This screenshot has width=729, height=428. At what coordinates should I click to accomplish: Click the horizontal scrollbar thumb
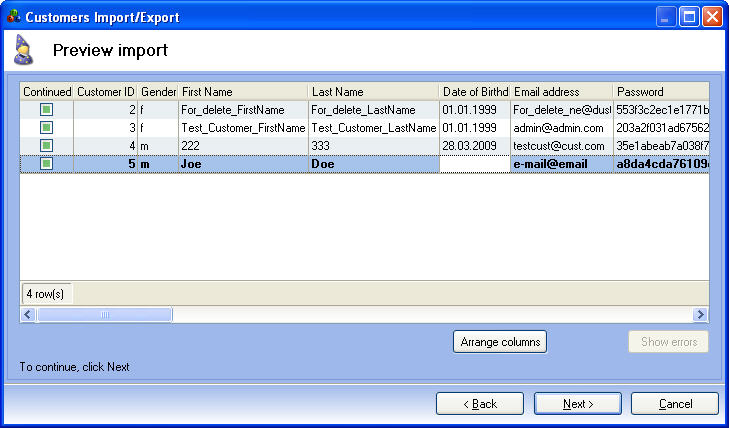pyautogui.click(x=104, y=315)
